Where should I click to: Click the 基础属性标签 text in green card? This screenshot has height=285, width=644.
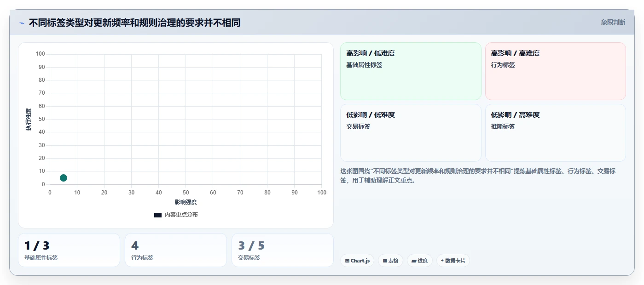[364, 65]
